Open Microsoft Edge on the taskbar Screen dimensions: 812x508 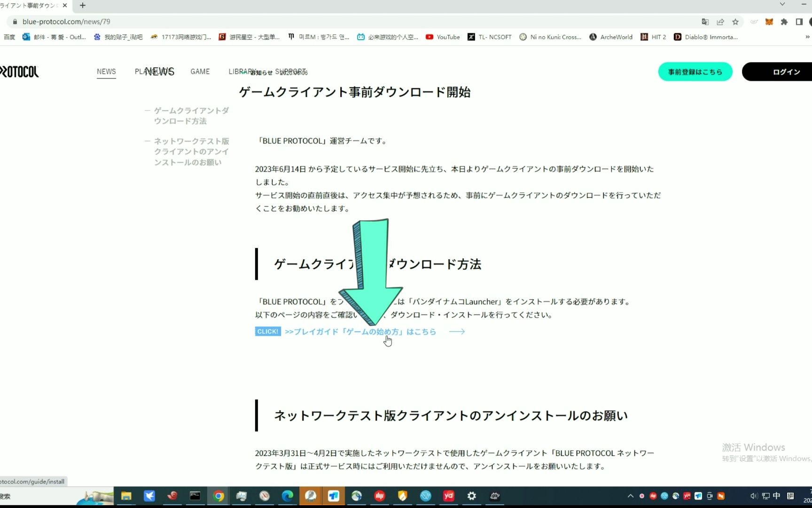click(x=287, y=496)
